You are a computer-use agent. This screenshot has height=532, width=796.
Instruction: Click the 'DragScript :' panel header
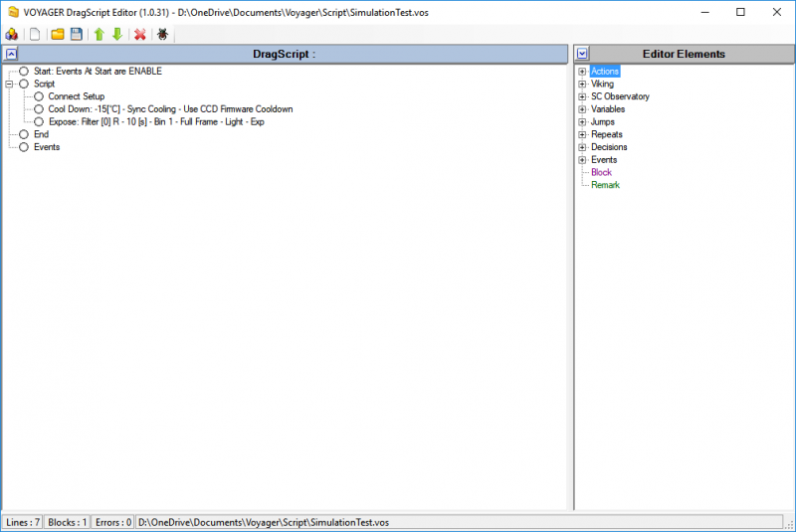click(285, 54)
